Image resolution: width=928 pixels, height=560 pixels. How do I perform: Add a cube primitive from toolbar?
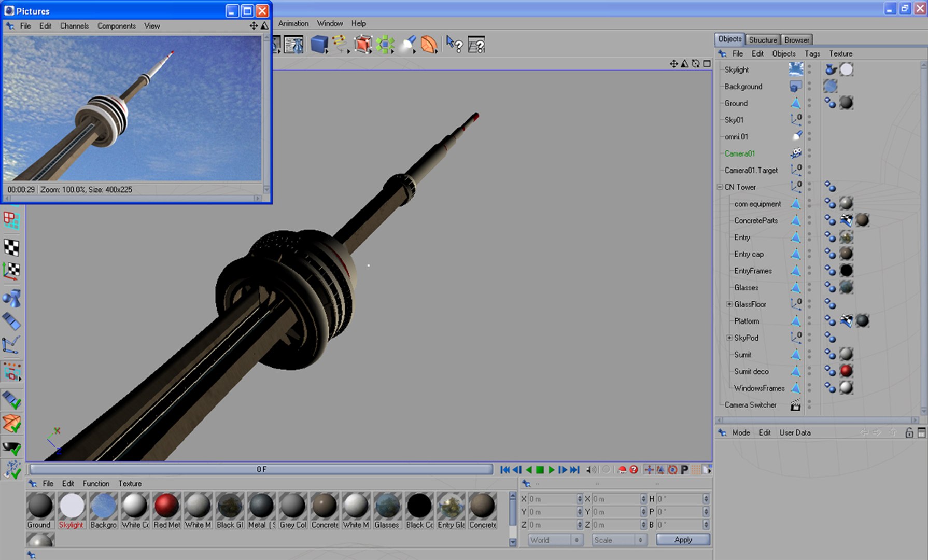point(319,45)
